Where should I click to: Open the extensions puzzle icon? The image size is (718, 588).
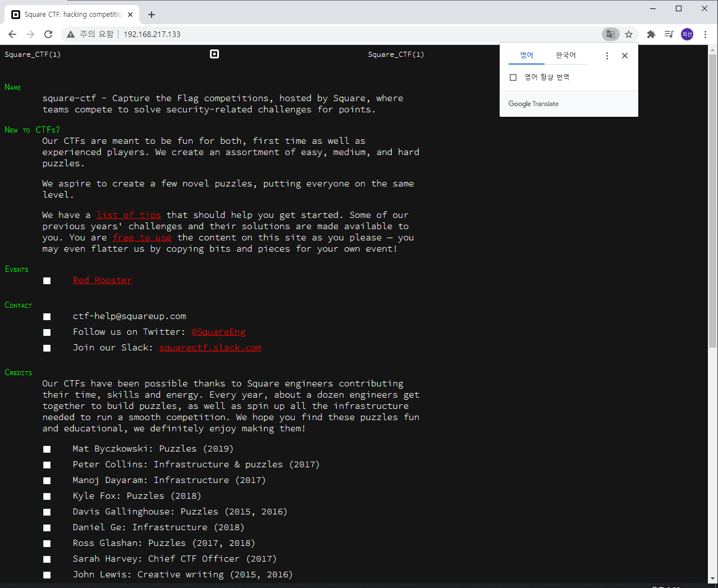tap(651, 34)
